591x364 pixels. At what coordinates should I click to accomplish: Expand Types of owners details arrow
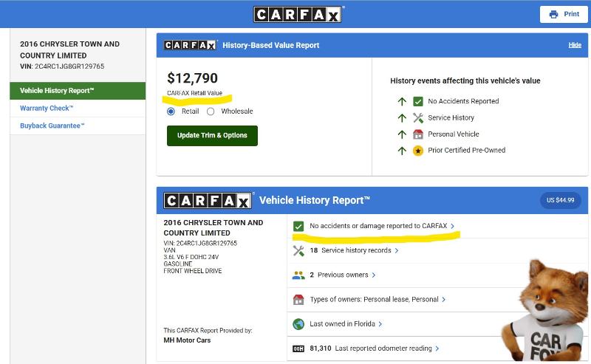click(x=445, y=300)
